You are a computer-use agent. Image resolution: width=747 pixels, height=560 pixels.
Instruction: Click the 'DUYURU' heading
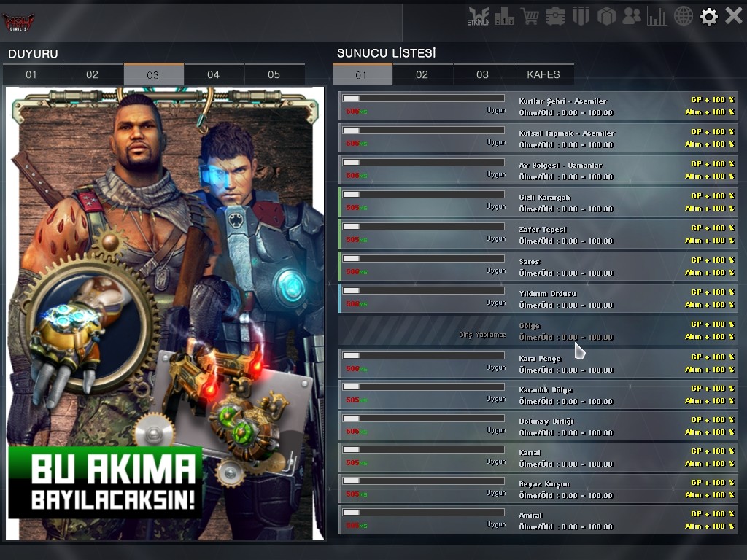(x=33, y=53)
